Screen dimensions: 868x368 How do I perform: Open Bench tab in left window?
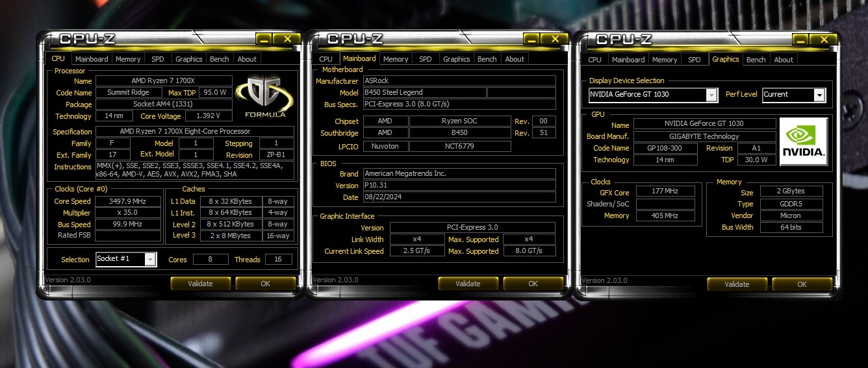click(220, 59)
